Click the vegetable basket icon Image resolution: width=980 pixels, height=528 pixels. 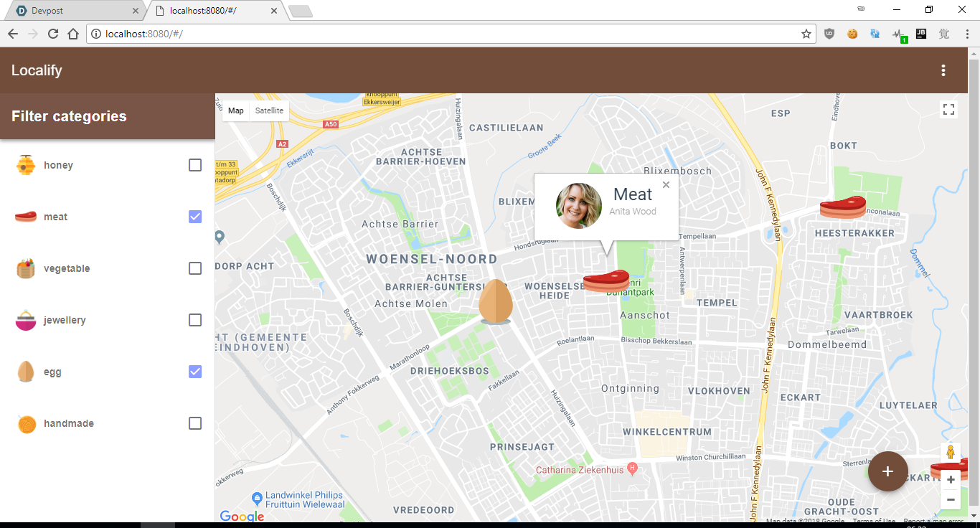pyautogui.click(x=26, y=268)
